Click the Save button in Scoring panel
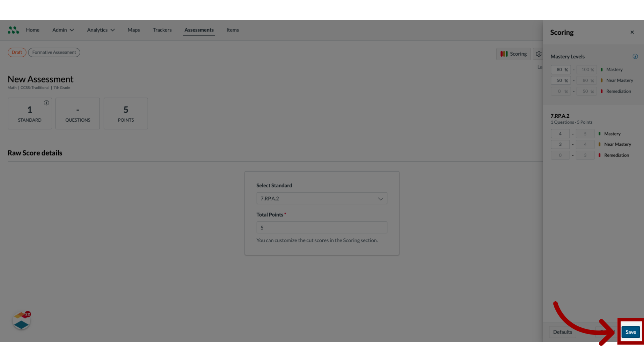Image resolution: width=644 pixels, height=362 pixels. click(x=630, y=332)
